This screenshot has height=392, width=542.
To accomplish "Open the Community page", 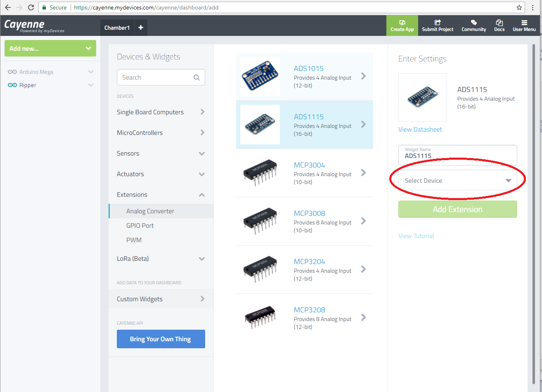I will click(x=474, y=26).
